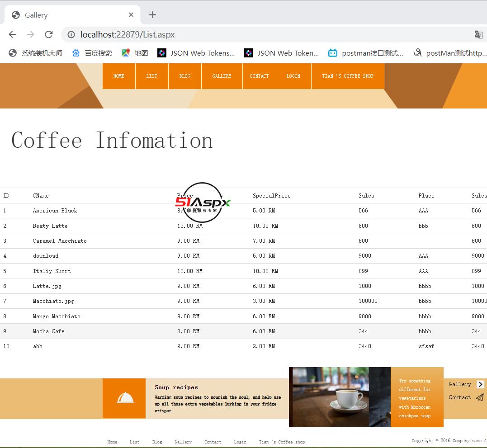Open TIAN 'S COFFEE SHOP menu item
Screen dimensions: 487x448
(348, 76)
